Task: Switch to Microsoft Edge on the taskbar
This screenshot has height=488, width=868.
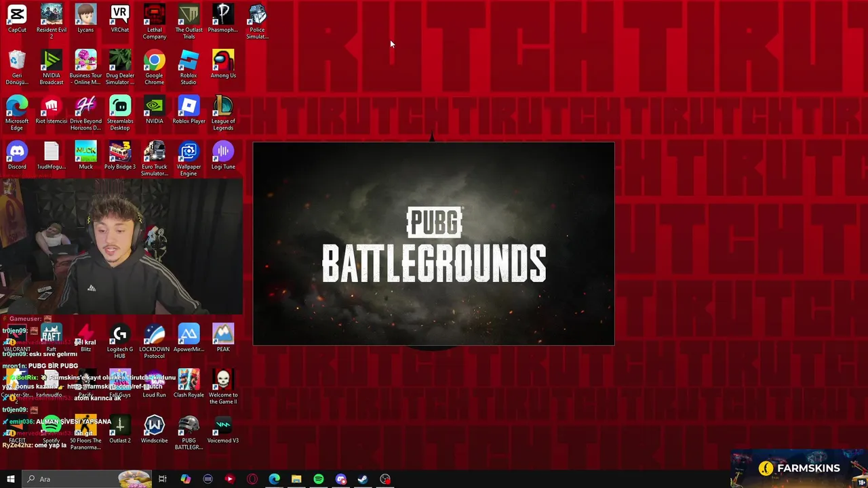Action: pyautogui.click(x=274, y=479)
